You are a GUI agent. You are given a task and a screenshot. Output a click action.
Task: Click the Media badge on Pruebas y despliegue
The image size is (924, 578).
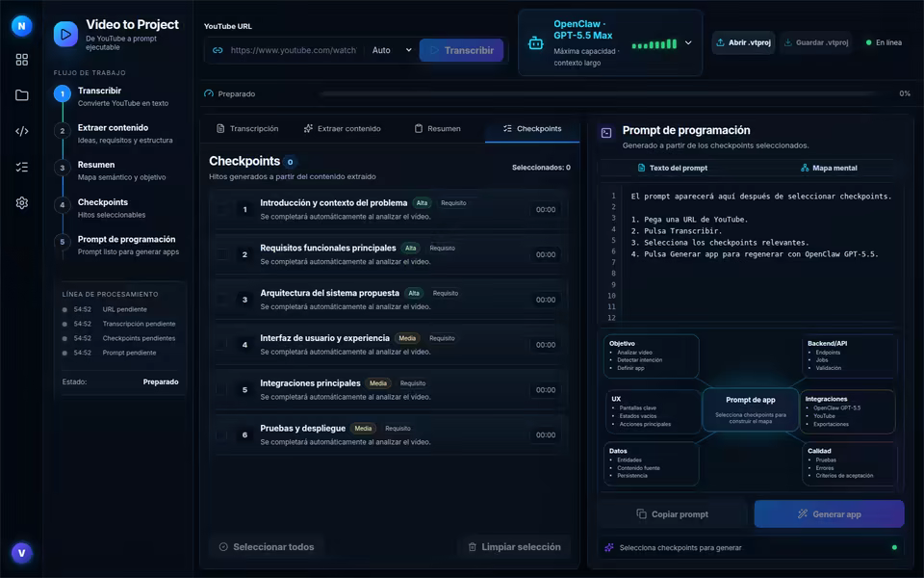click(x=363, y=428)
